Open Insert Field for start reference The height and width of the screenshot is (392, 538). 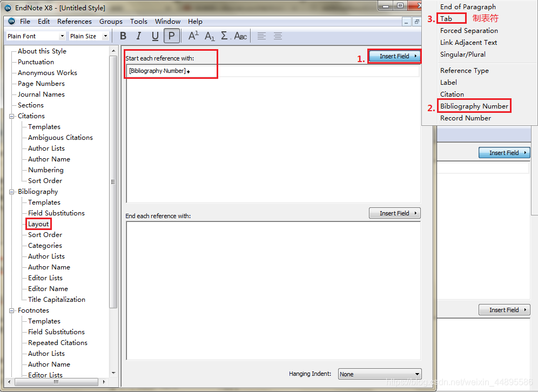[x=394, y=56]
